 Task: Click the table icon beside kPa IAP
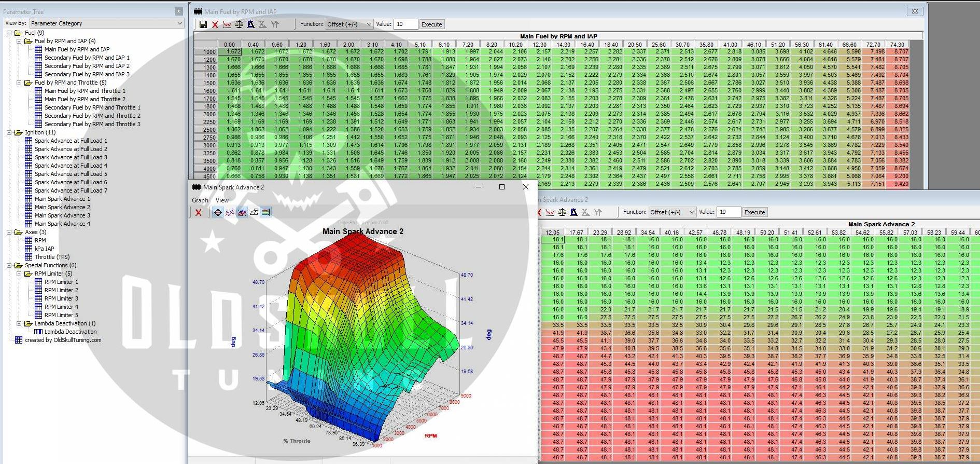29,249
